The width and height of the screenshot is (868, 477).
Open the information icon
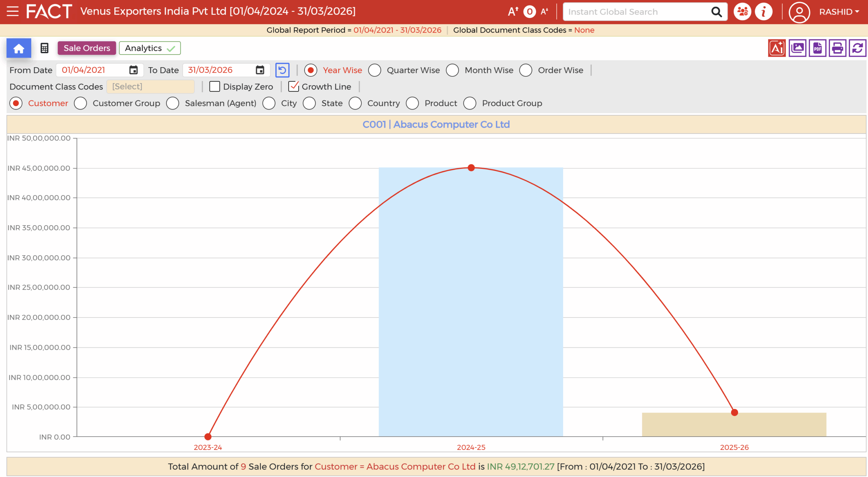click(764, 12)
